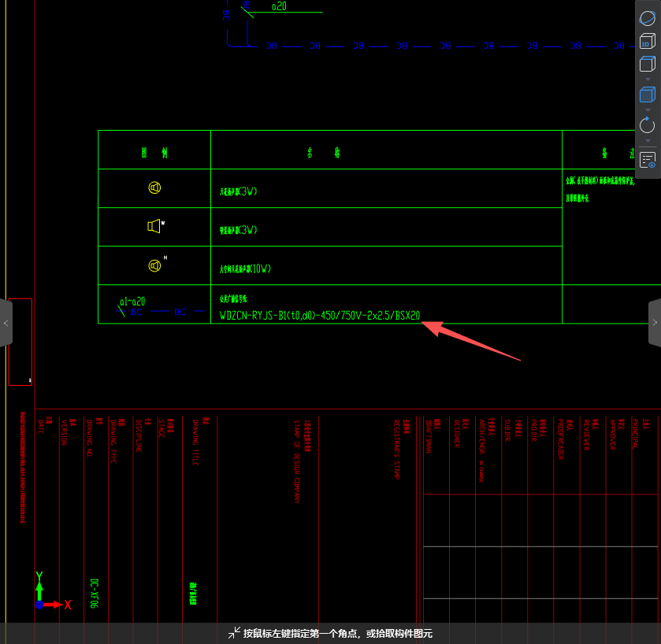The image size is (661, 644).
Task: Click the UCS coordinate axis icon
Action: [x=53, y=591]
